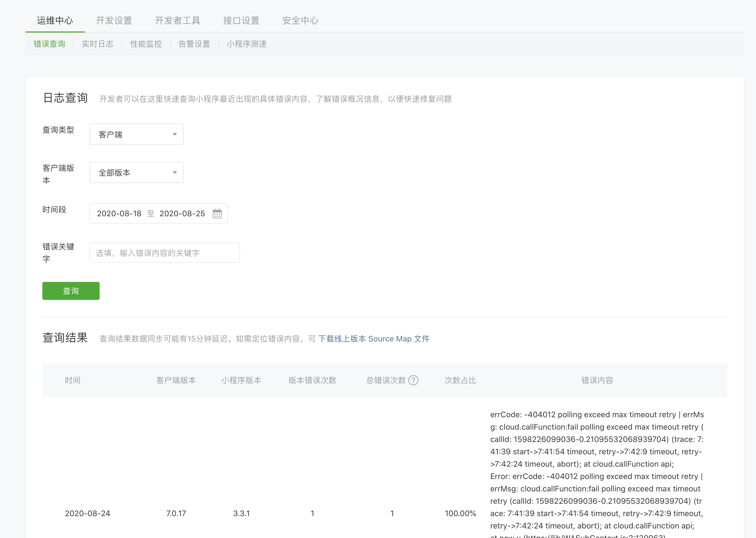The width and height of the screenshot is (756, 538).
Task: Click the 下载线上版本 Source Map 文件 link
Action: tap(374, 339)
